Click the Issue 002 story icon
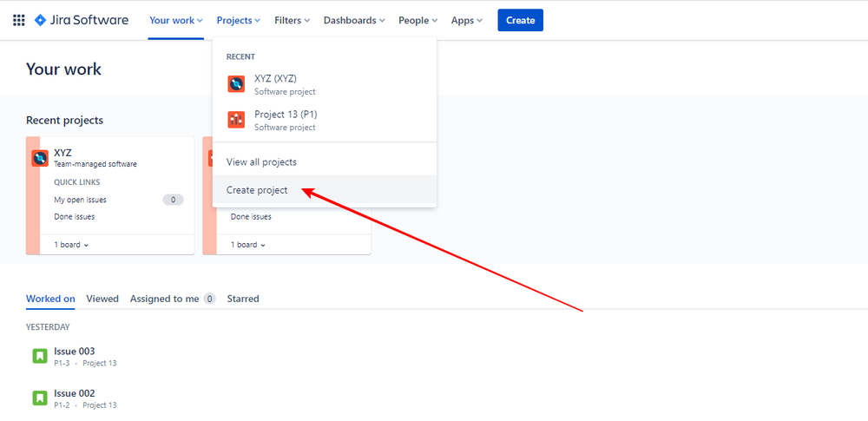 click(x=39, y=398)
